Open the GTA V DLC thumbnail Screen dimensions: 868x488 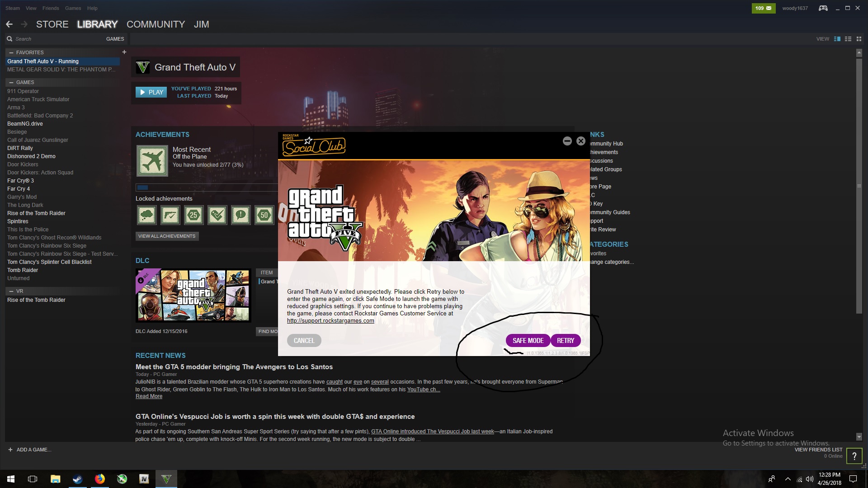point(193,295)
